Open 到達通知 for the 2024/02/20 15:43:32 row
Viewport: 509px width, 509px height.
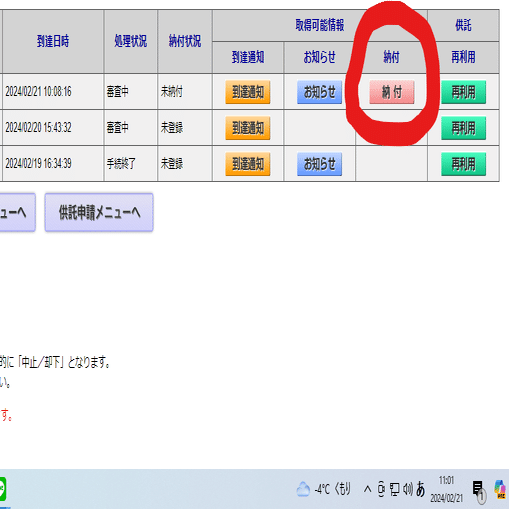[x=248, y=128]
